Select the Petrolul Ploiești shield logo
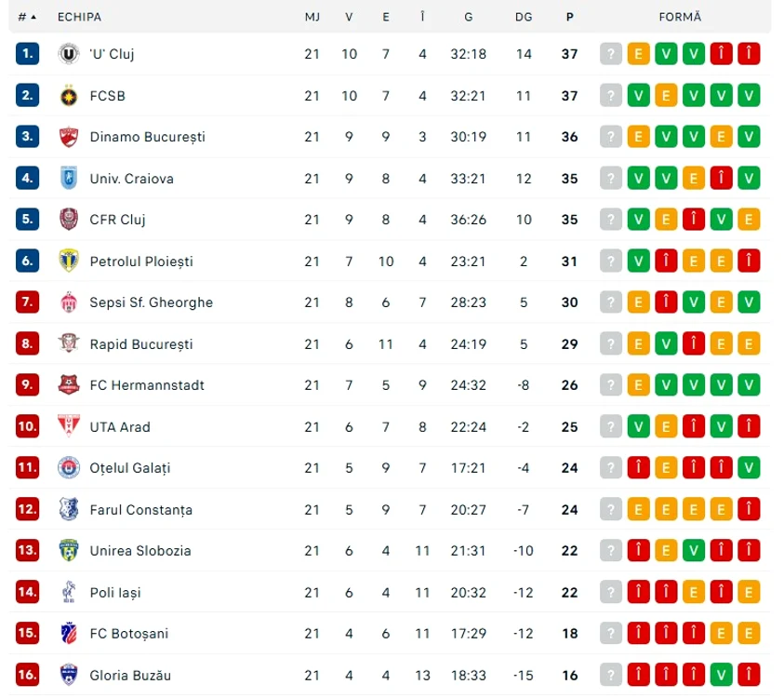 pyautogui.click(x=69, y=261)
